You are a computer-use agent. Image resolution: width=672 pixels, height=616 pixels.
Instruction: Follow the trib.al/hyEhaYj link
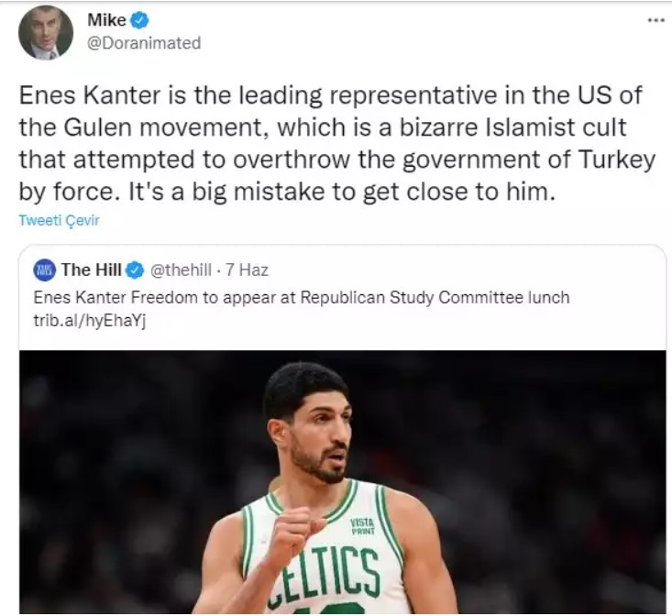(90, 321)
